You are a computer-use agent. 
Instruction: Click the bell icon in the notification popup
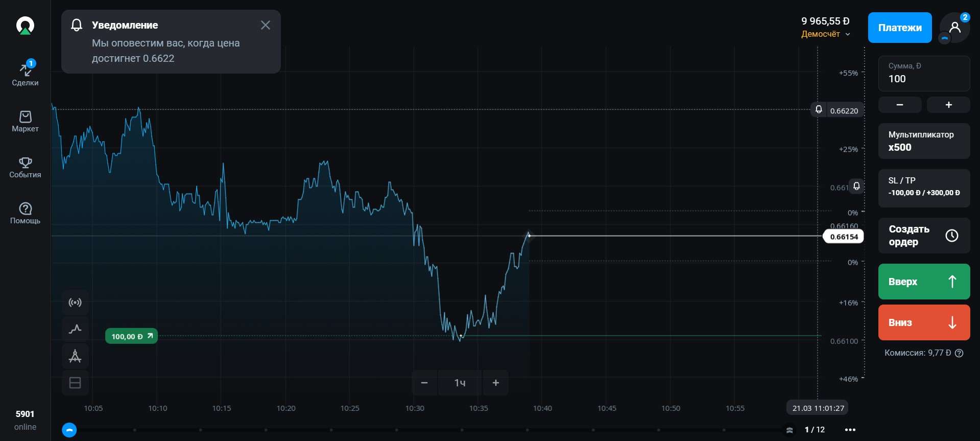[x=77, y=25]
